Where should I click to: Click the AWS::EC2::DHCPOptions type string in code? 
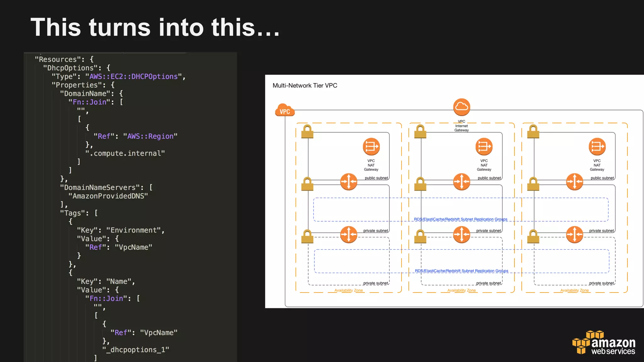tap(134, 77)
